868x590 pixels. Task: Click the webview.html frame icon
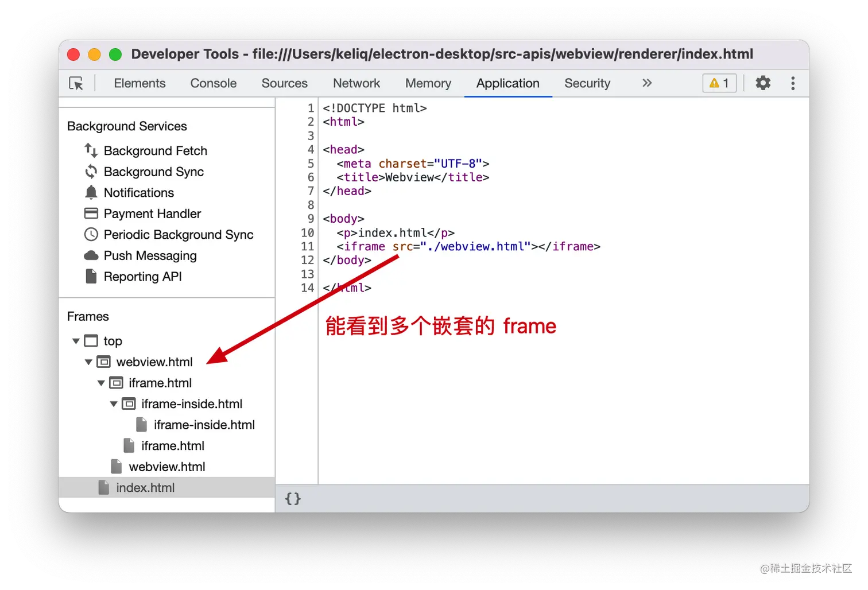coord(104,362)
